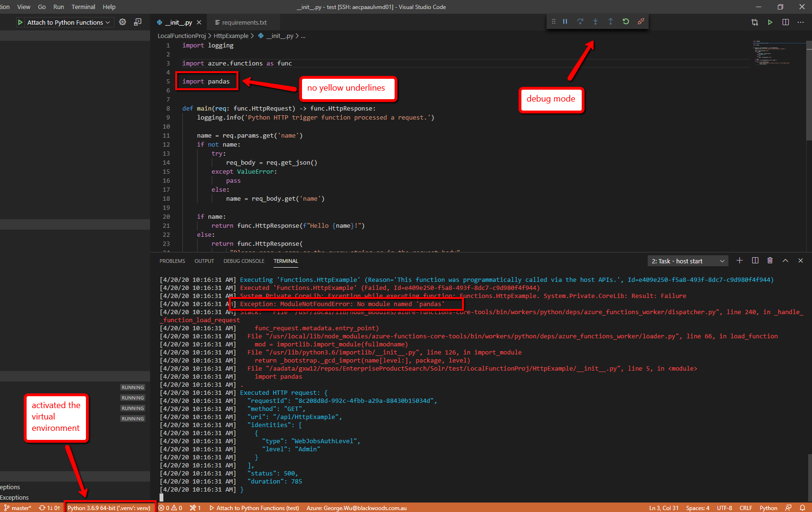Image resolution: width=812 pixels, height=512 pixels.
Task: Click the terminal vertical scrollbar
Action: [810, 477]
